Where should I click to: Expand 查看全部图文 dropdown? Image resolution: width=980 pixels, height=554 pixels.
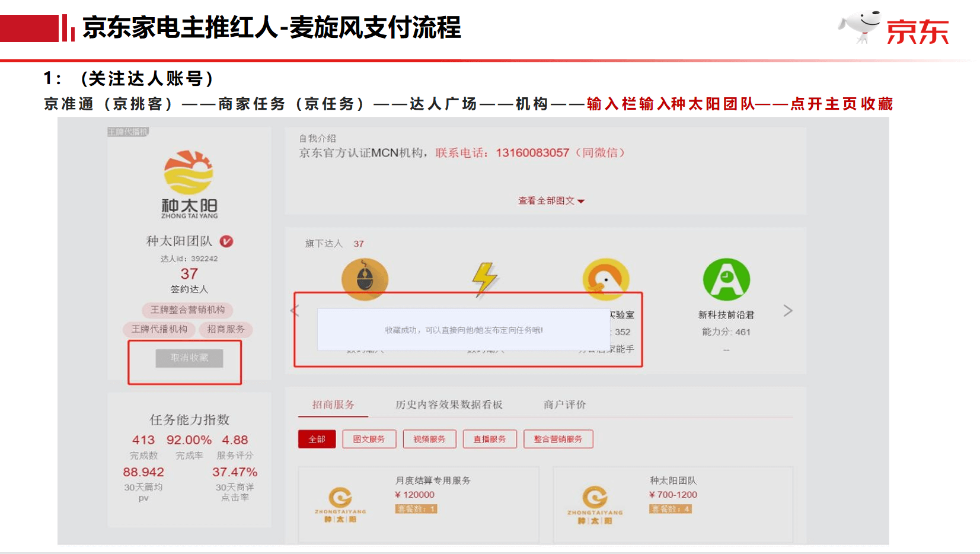551,201
